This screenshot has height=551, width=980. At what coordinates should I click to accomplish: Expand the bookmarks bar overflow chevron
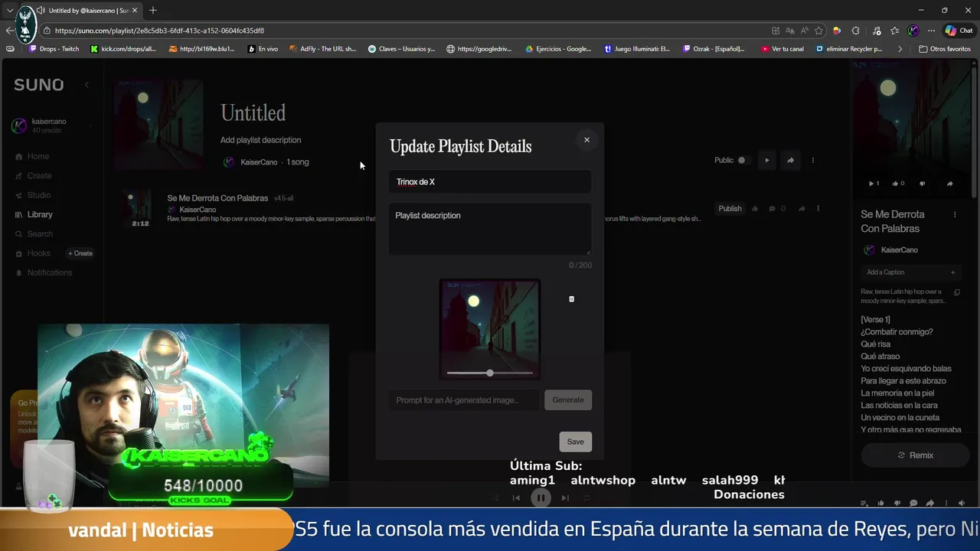[x=900, y=49]
